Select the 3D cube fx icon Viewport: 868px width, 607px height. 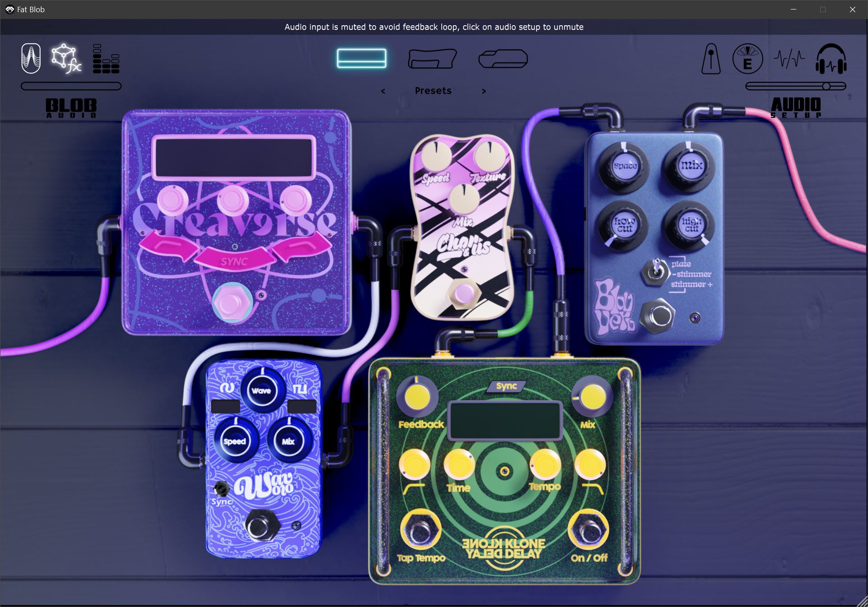(66, 59)
